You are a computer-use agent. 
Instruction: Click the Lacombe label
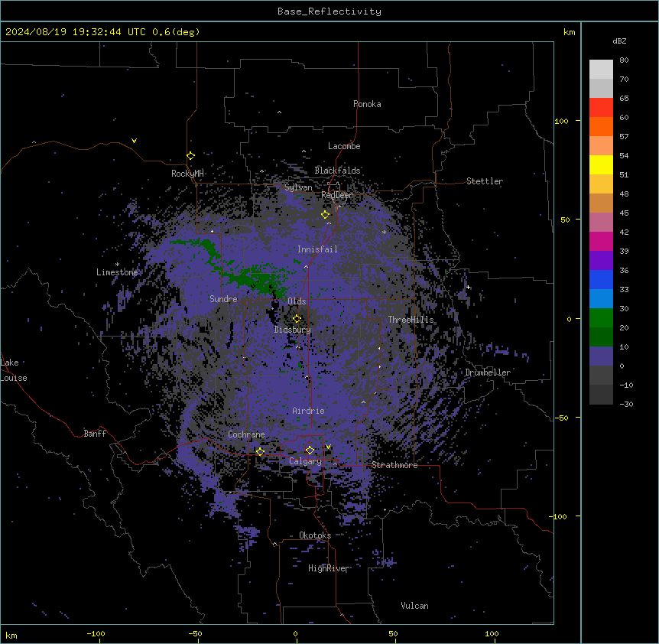pyautogui.click(x=344, y=146)
